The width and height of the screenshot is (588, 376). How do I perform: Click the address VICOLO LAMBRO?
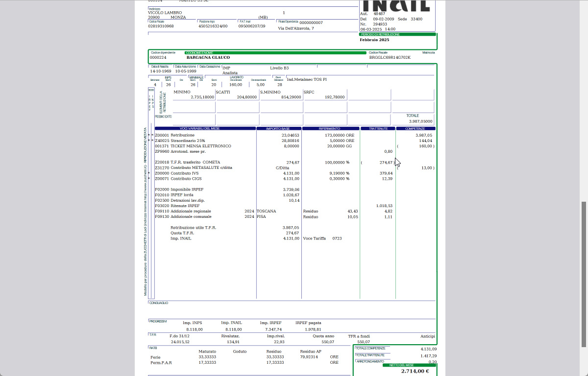click(x=165, y=13)
